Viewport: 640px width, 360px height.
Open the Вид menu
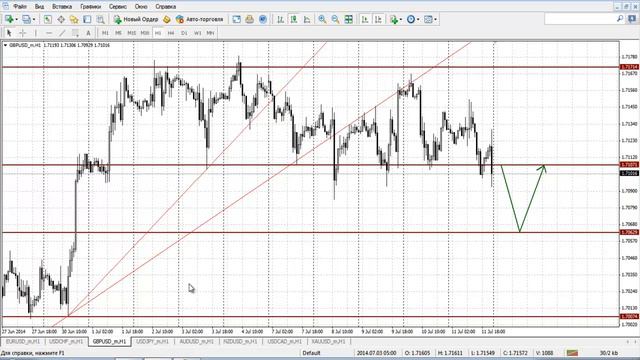39,7
